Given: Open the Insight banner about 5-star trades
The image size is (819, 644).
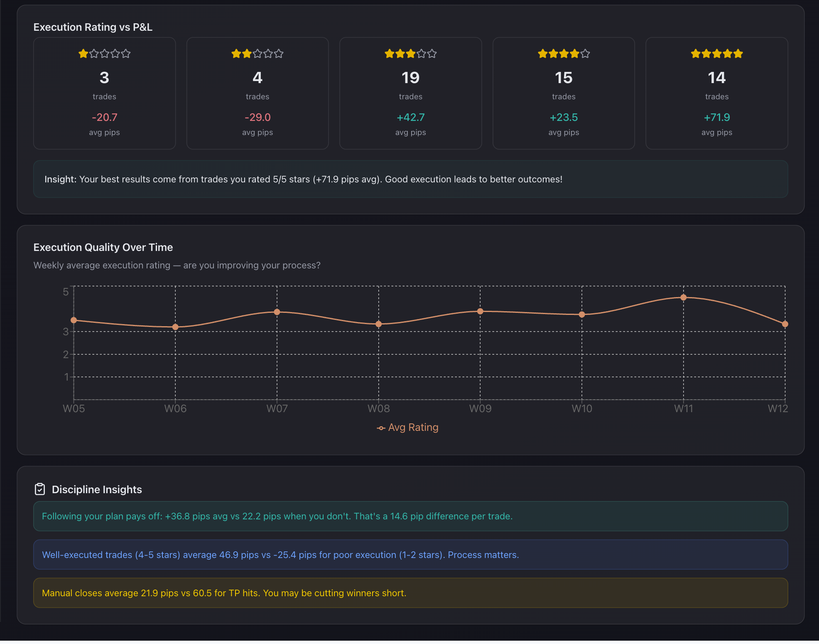Looking at the screenshot, I should tap(410, 179).
